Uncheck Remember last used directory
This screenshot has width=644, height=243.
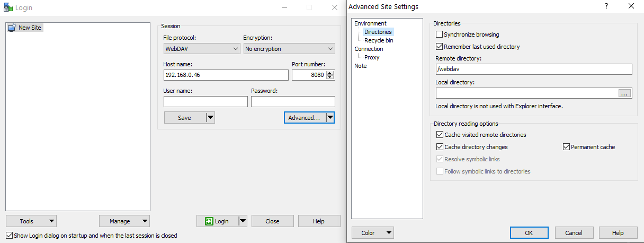click(439, 47)
